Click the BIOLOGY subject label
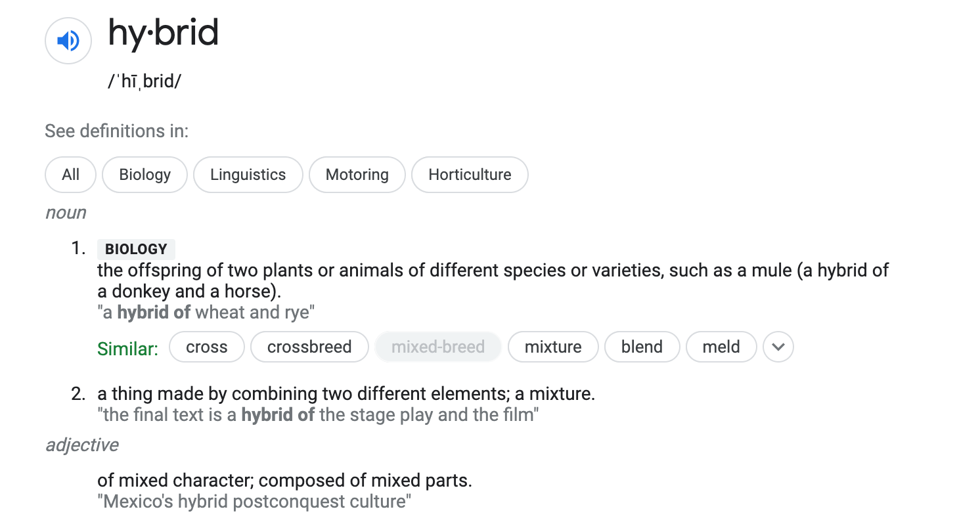 pos(136,250)
